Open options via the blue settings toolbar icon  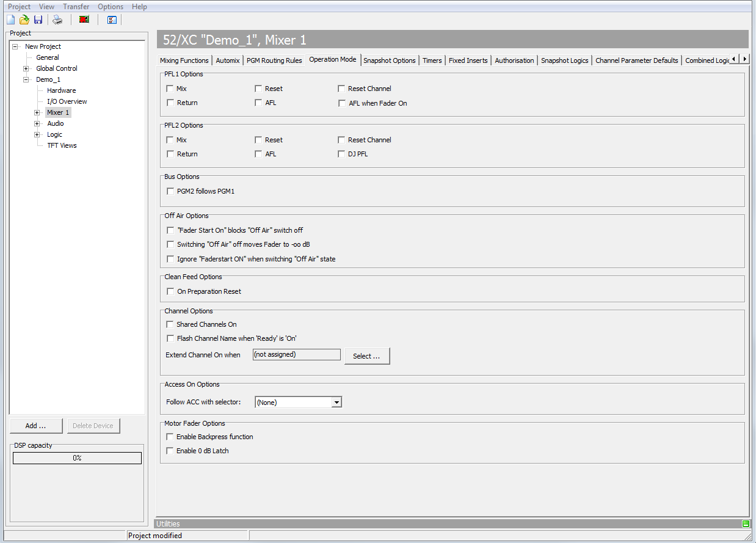(111, 19)
